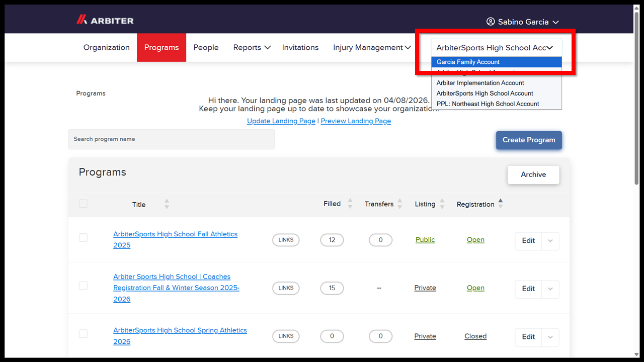Click Private listing for Spring Athletics 2026
This screenshot has height=362, width=644.
click(425, 336)
